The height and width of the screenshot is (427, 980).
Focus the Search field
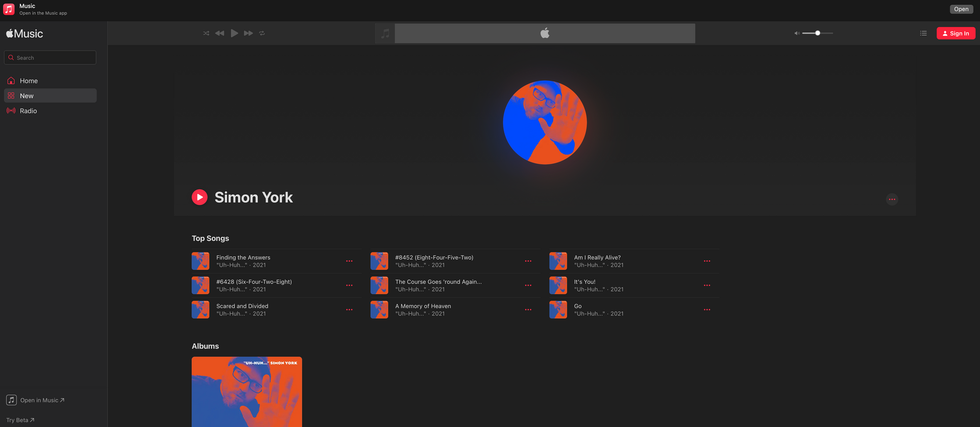[x=50, y=58]
